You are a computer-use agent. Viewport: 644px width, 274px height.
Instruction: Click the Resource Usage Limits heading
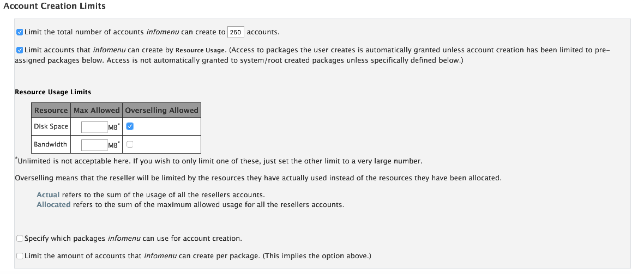coord(53,92)
